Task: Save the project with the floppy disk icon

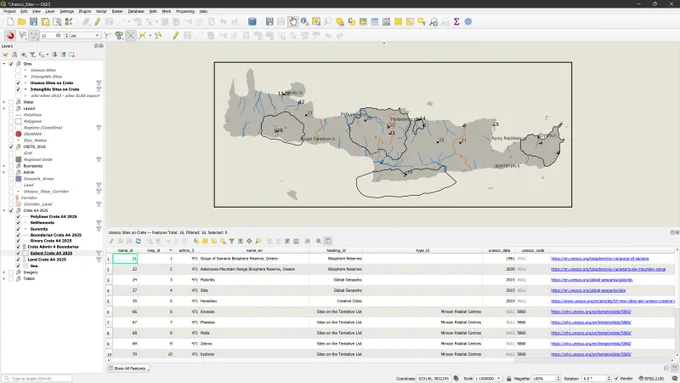Action: coord(33,22)
